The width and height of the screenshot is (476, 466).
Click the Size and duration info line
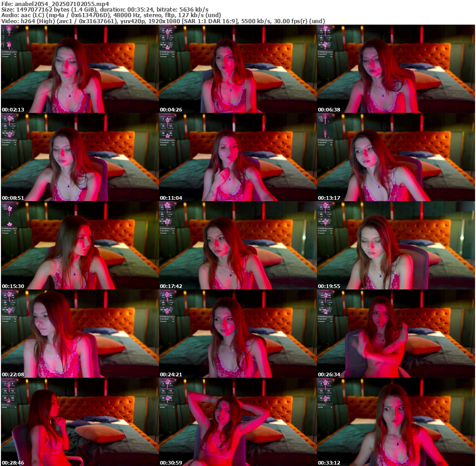pos(105,10)
